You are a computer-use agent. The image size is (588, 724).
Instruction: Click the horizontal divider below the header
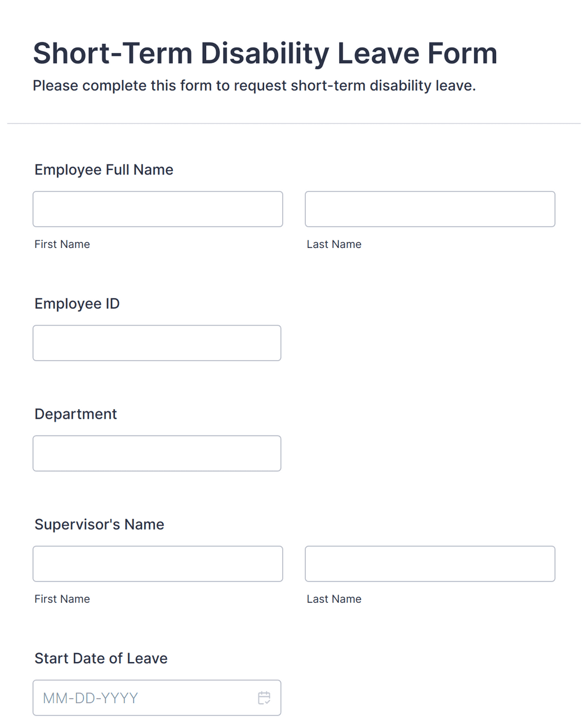(294, 123)
